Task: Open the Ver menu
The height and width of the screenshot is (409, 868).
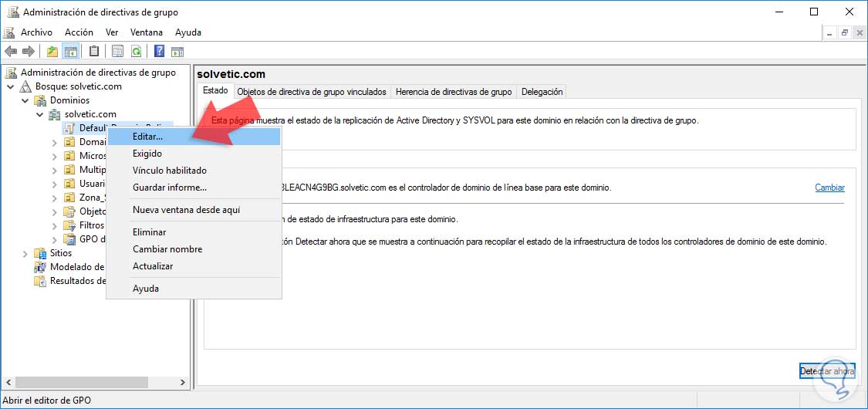Action: 113,32
